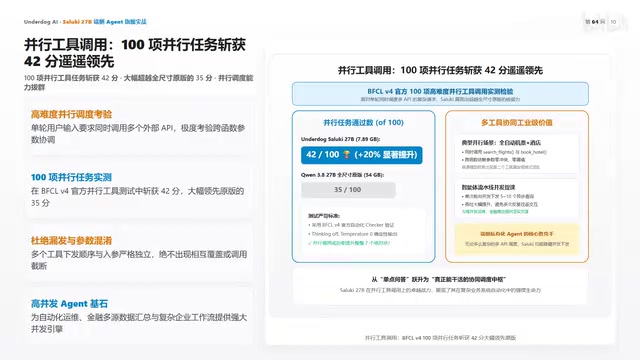Viewport: 640px width, 360px height.
Task: Click the bilibili watermark logo
Action: [605, 22]
